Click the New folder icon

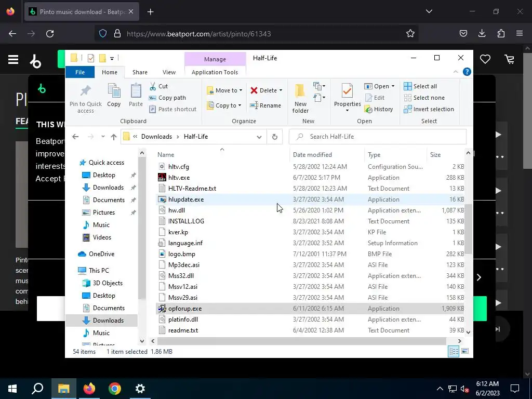point(300,91)
